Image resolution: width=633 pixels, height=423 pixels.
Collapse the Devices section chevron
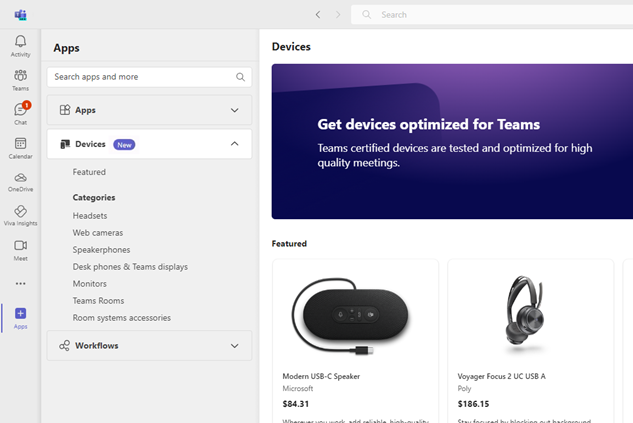pos(235,144)
